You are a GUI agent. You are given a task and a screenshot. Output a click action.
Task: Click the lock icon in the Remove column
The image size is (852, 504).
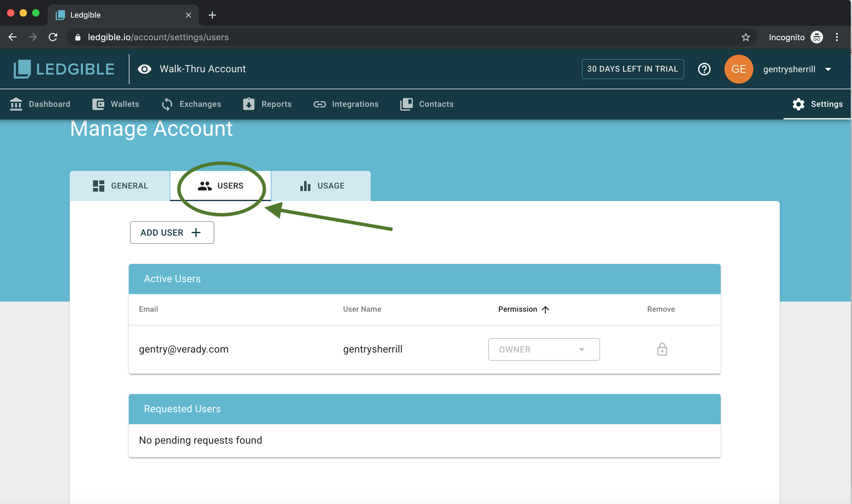coord(662,349)
